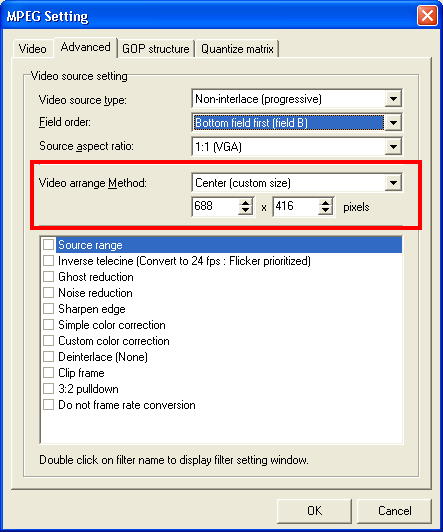Toggle the Source range checkbox
443x532 pixels.
pos(49,245)
